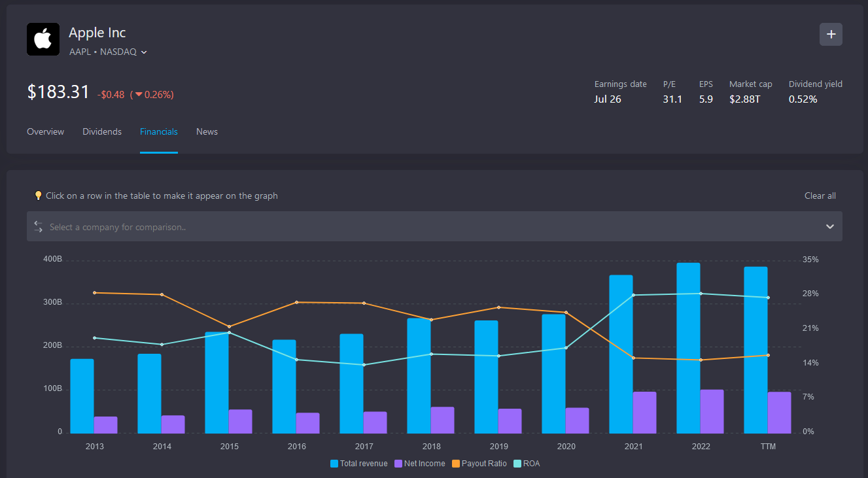Click the P/E value 31.1

pos(672,99)
